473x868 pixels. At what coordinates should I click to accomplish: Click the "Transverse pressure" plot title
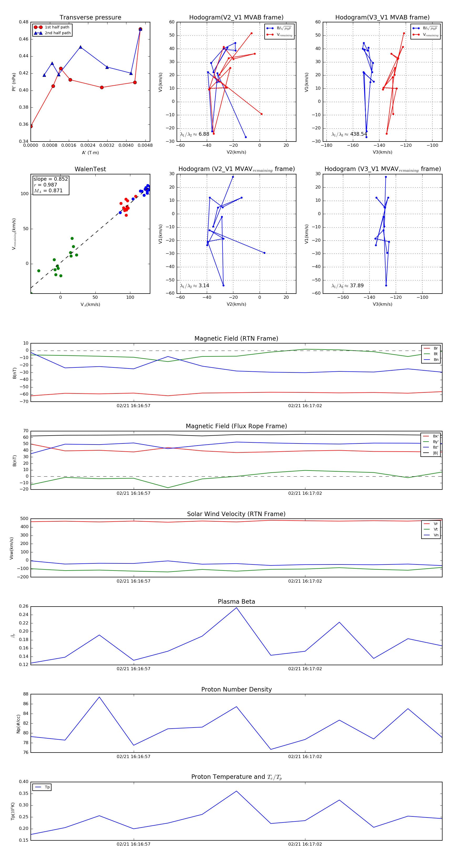pos(90,18)
